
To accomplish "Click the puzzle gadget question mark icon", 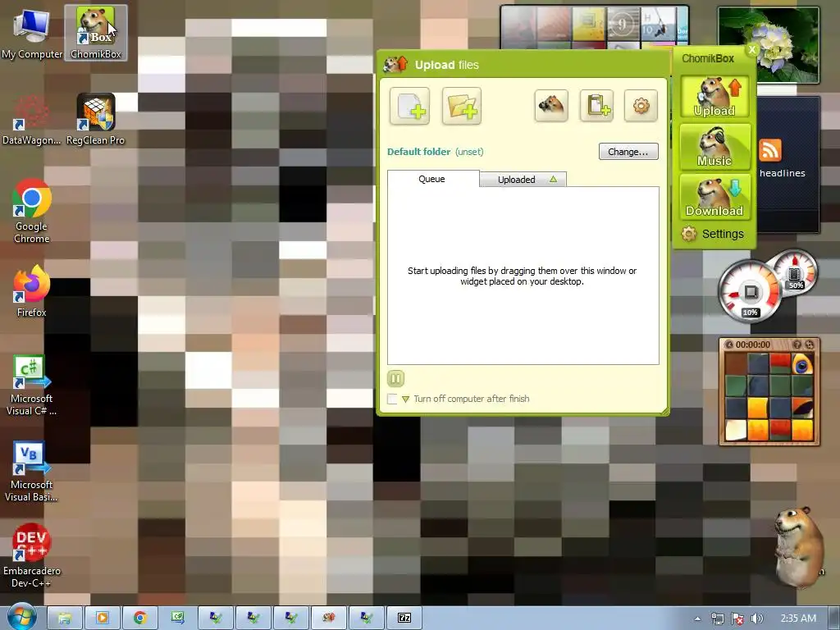I will click(x=797, y=345).
